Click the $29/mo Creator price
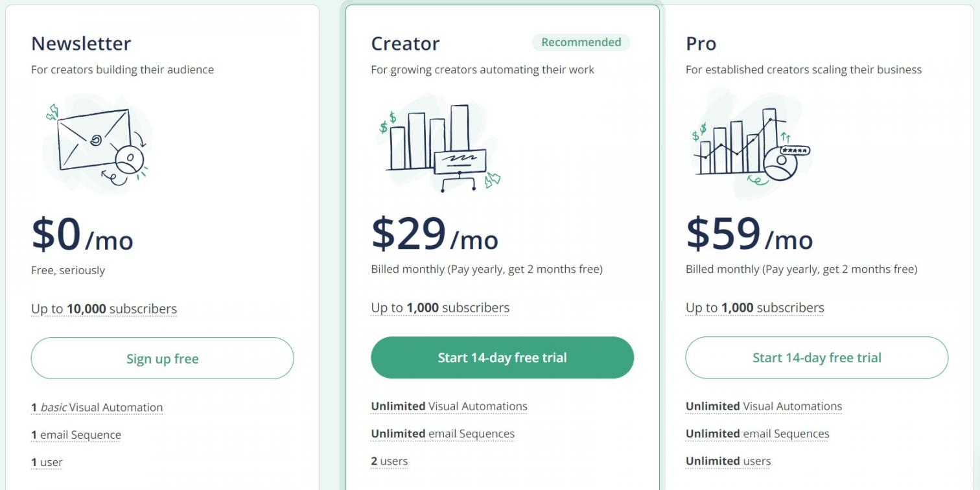980x490 pixels. coord(434,235)
